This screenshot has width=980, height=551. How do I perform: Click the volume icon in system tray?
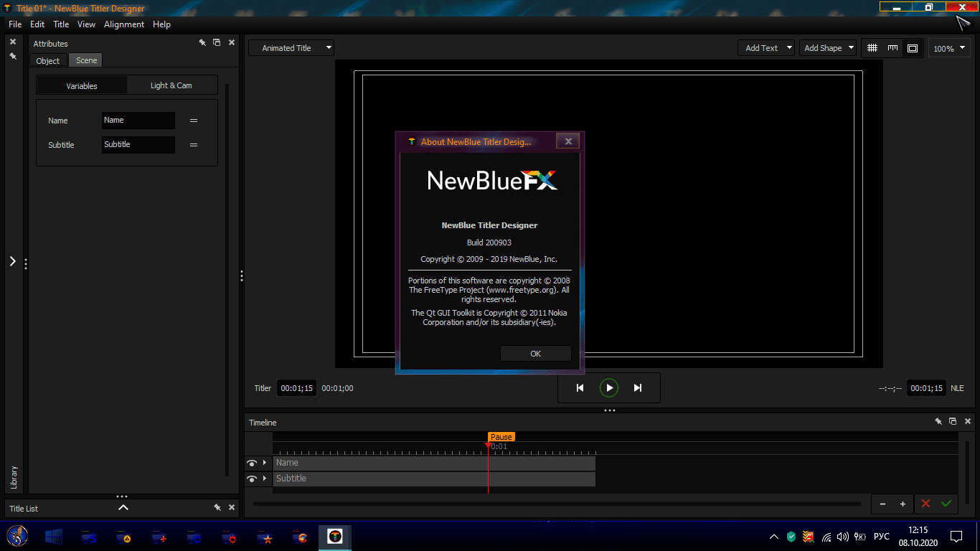click(843, 537)
